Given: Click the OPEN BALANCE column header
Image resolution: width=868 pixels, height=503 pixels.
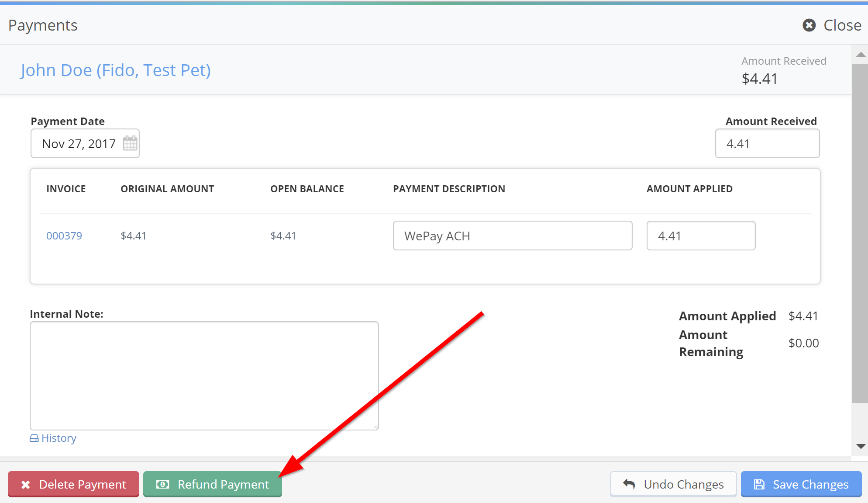Looking at the screenshot, I should click(307, 189).
